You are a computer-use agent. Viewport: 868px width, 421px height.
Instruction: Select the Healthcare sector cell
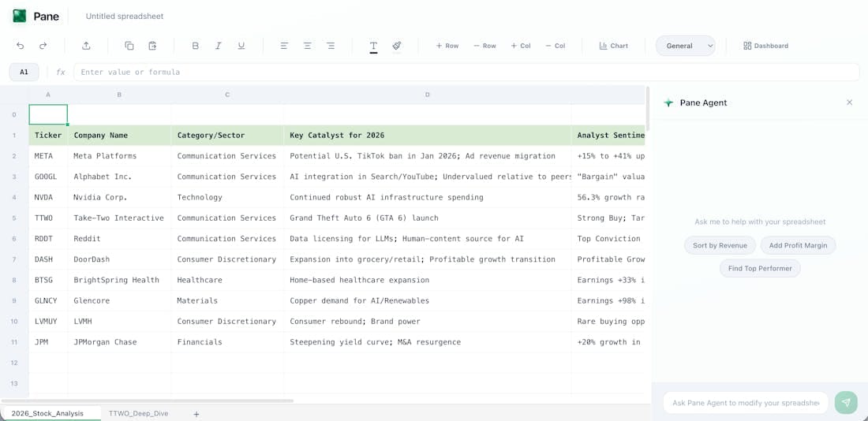pyautogui.click(x=227, y=280)
